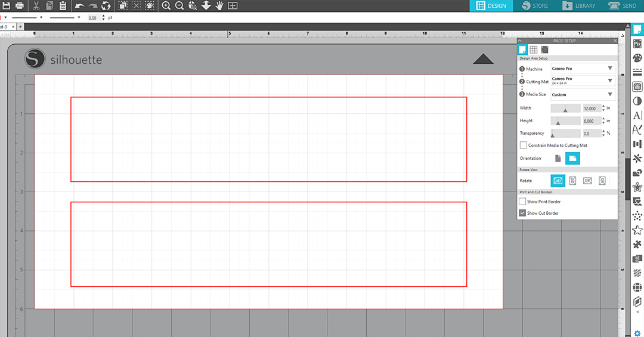The image size is (644, 337).
Task: Choose portrait orientation
Action: click(558, 158)
